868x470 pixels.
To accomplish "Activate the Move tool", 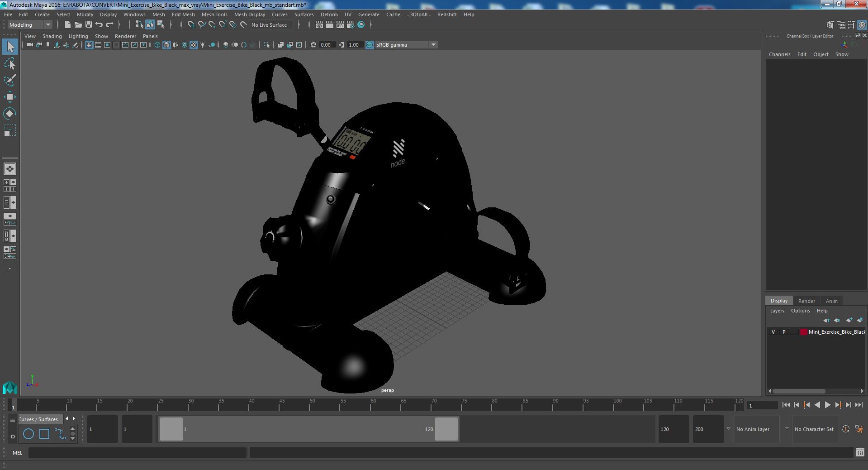I will point(10,96).
